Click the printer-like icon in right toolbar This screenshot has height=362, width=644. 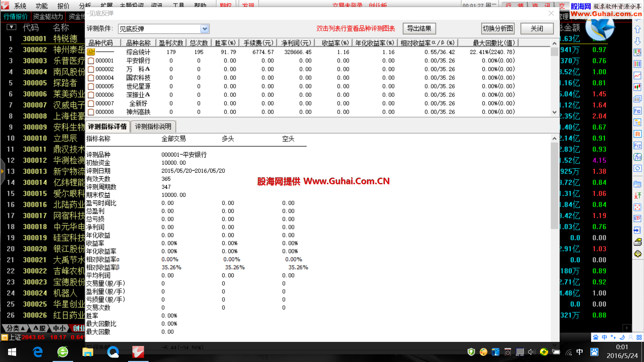point(638,242)
